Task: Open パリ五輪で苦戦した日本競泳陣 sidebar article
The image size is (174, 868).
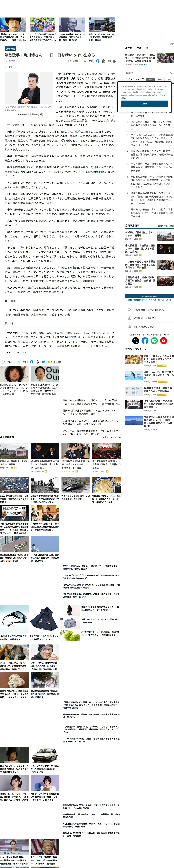Action: (140, 264)
